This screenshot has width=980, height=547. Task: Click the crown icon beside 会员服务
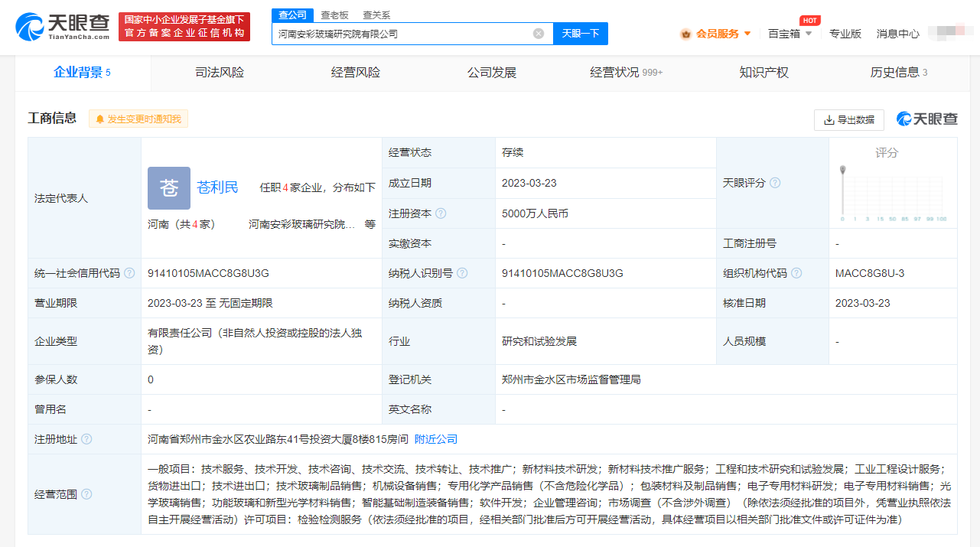(685, 34)
